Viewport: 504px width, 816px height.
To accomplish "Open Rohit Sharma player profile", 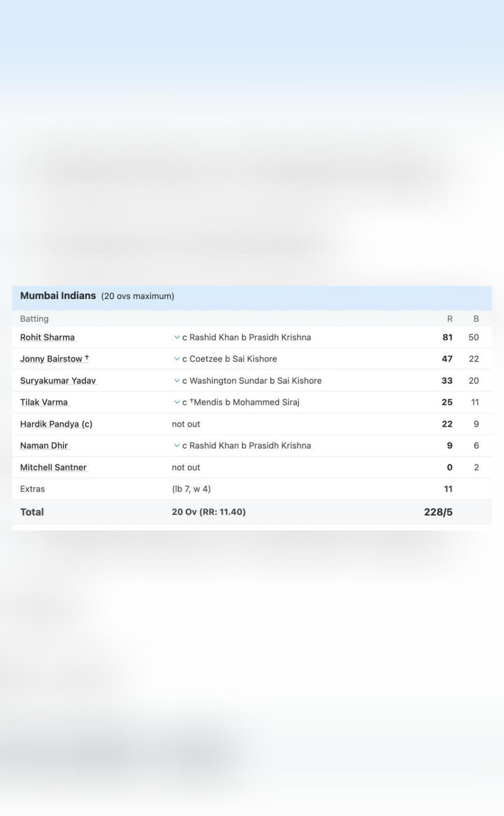I will tap(48, 338).
